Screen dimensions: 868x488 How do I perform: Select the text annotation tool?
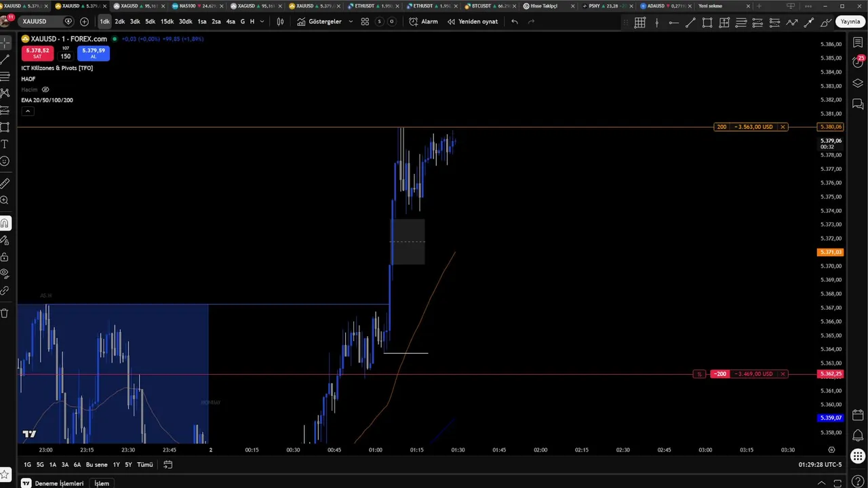(4, 144)
